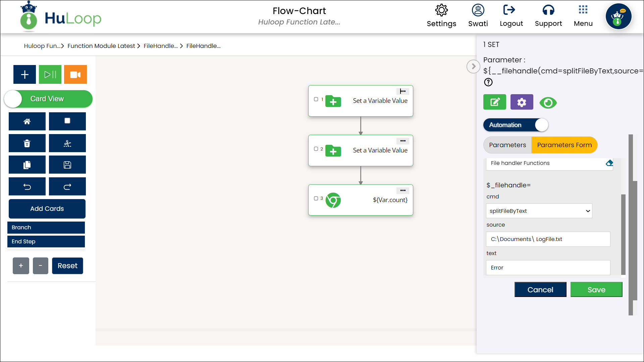Screen dimensions: 644x362
Task: Open the chatbot assistant avatar
Action: tap(619, 17)
